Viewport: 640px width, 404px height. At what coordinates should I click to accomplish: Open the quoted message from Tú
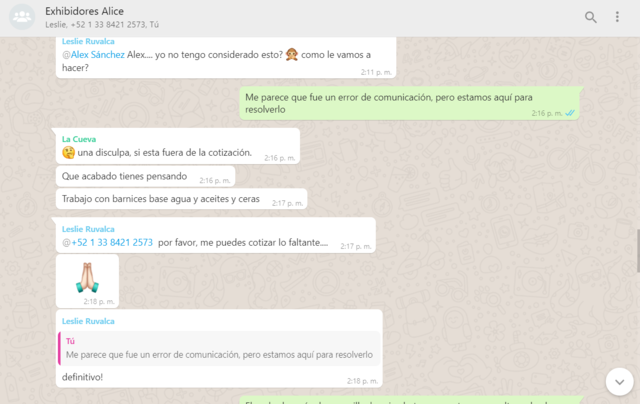point(220,348)
